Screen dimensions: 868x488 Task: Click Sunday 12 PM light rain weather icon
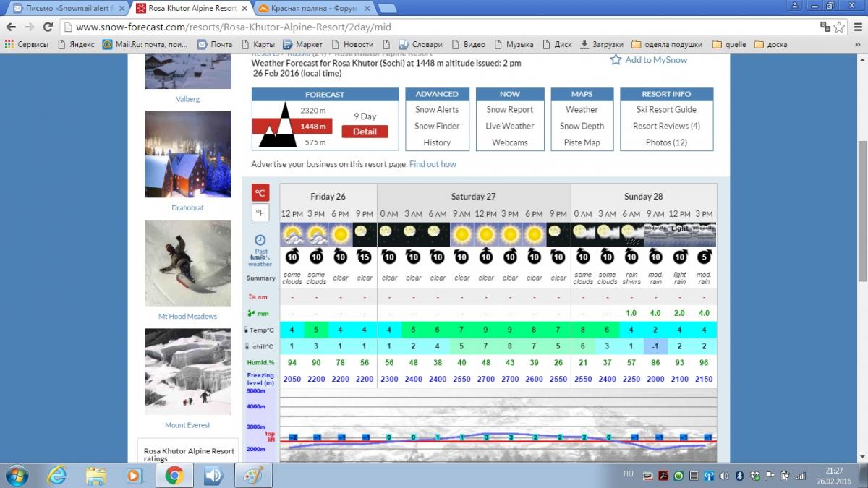(x=680, y=234)
